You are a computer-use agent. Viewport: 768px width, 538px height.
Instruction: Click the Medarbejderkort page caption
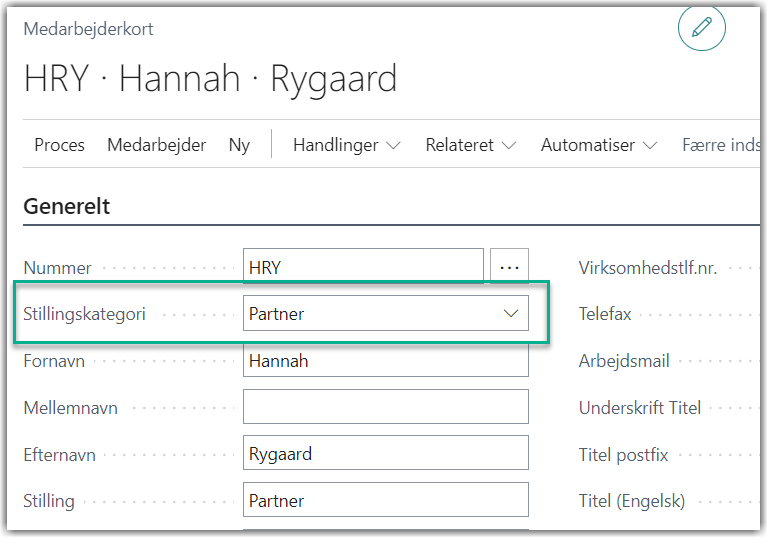pyautogui.click(x=88, y=29)
